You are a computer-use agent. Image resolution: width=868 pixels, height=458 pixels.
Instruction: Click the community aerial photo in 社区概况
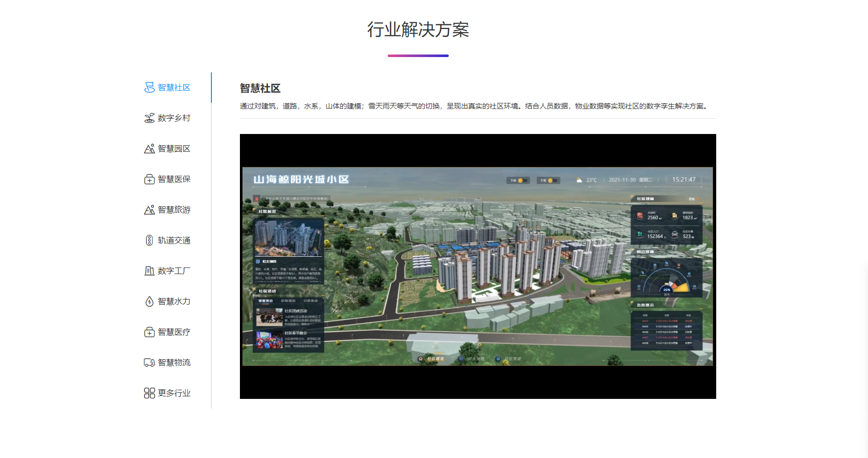[x=288, y=237]
